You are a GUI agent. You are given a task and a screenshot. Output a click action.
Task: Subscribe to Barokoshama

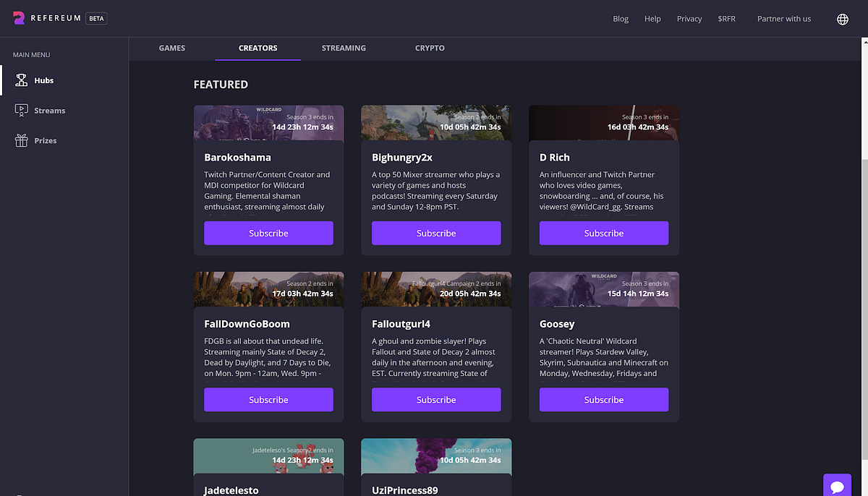[x=268, y=234]
